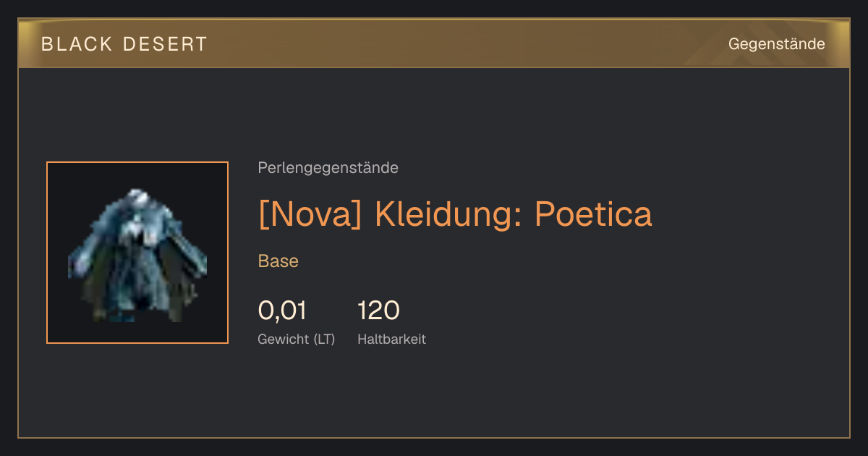Click the Poetica outfit item icon
868x456 pixels.
[x=137, y=253]
